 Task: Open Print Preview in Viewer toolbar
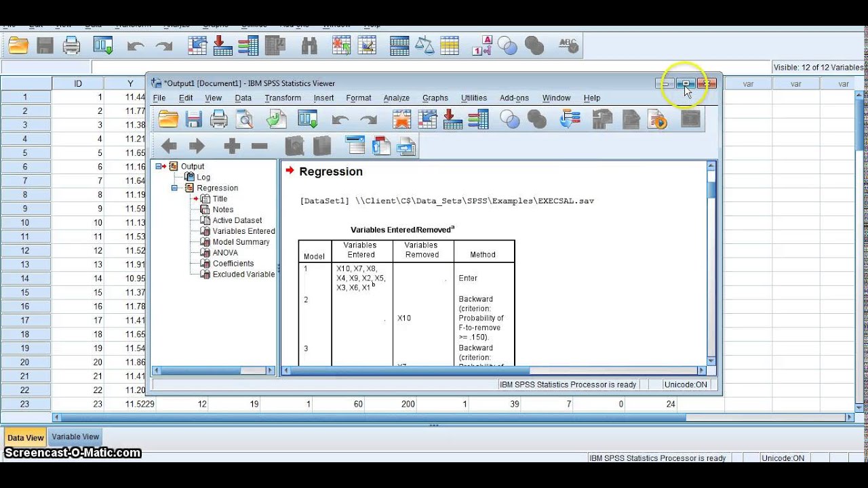[244, 119]
